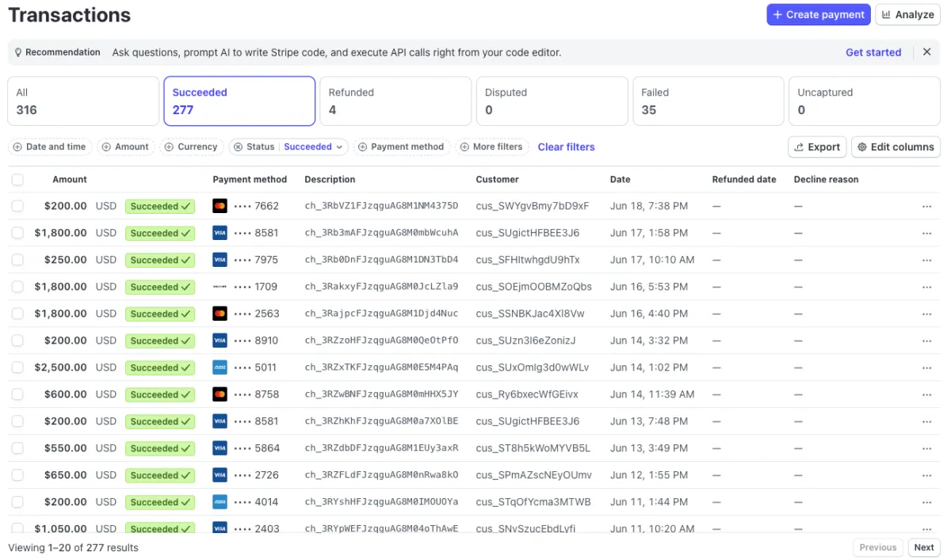Open the Payment method filter

[x=402, y=147]
